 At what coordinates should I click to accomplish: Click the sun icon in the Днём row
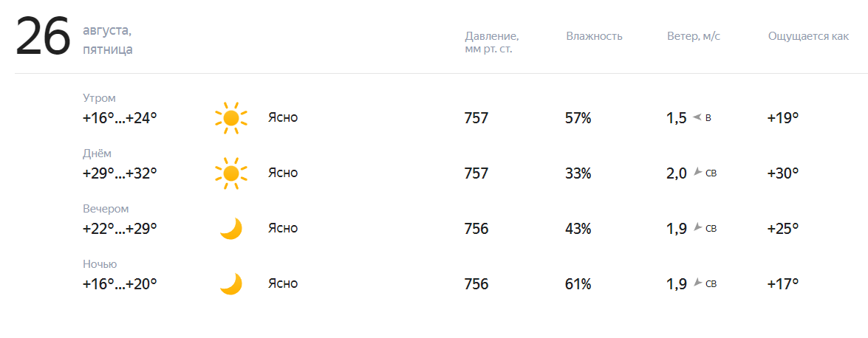tap(230, 173)
